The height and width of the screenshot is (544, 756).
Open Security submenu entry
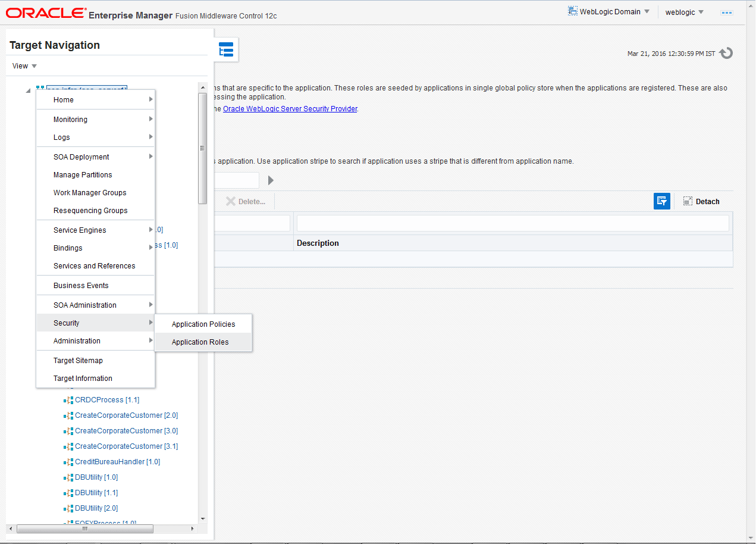96,323
